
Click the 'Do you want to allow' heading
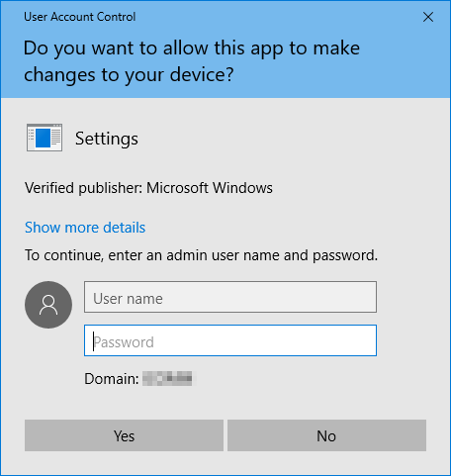(x=192, y=61)
